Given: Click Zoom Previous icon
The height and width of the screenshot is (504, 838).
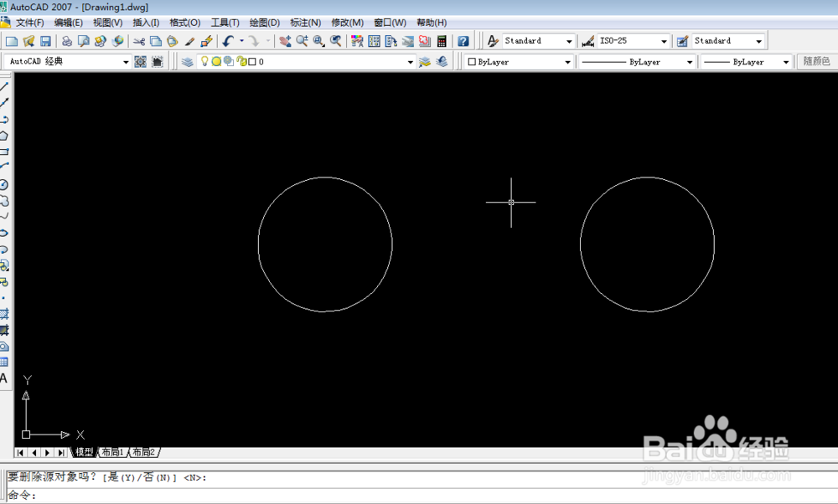Looking at the screenshot, I should point(336,41).
